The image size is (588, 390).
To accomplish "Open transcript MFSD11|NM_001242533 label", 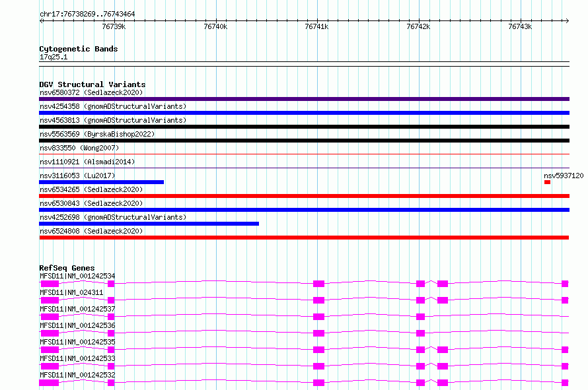I will point(77,358).
